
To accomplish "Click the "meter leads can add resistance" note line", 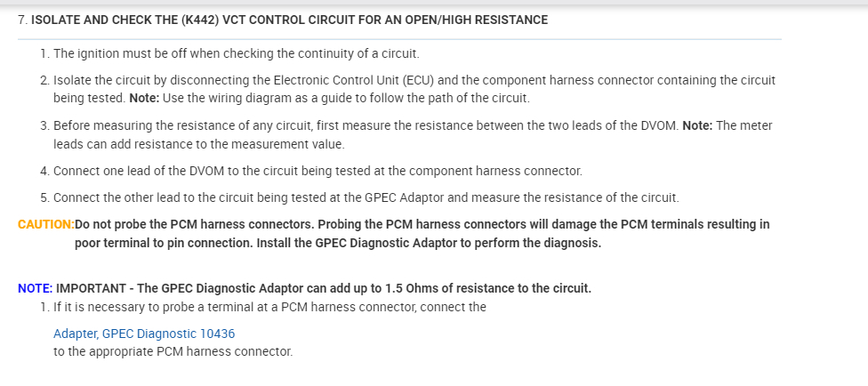I will [198, 143].
